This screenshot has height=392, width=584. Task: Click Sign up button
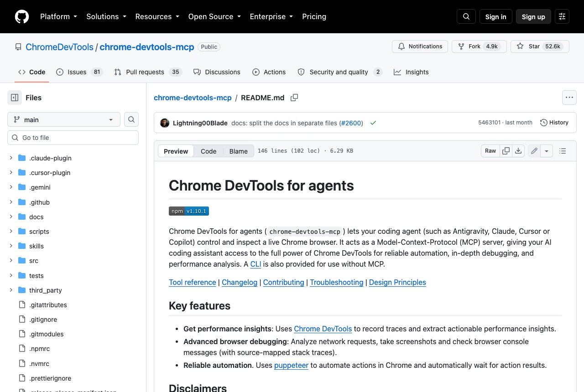click(x=533, y=16)
